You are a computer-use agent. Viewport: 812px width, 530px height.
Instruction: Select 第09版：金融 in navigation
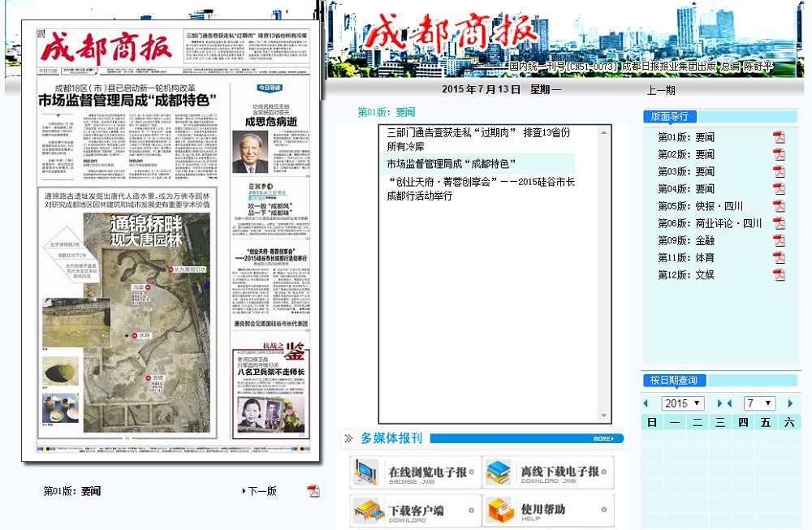click(x=685, y=240)
